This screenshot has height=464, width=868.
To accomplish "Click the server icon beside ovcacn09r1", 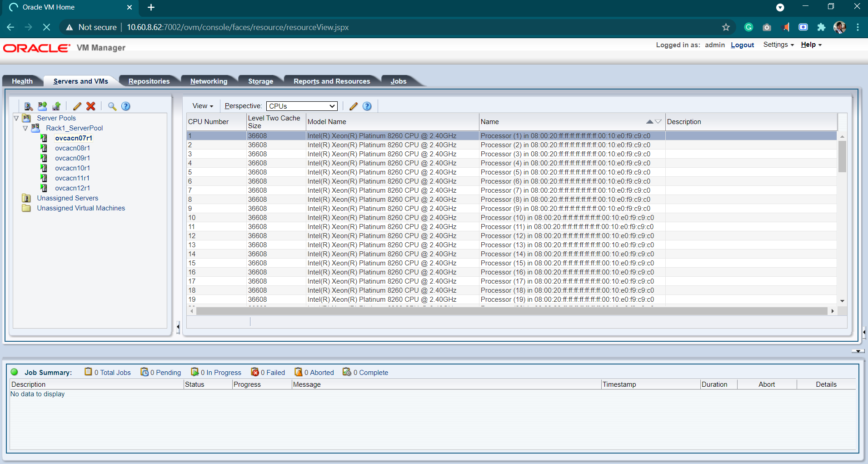I will (44, 158).
